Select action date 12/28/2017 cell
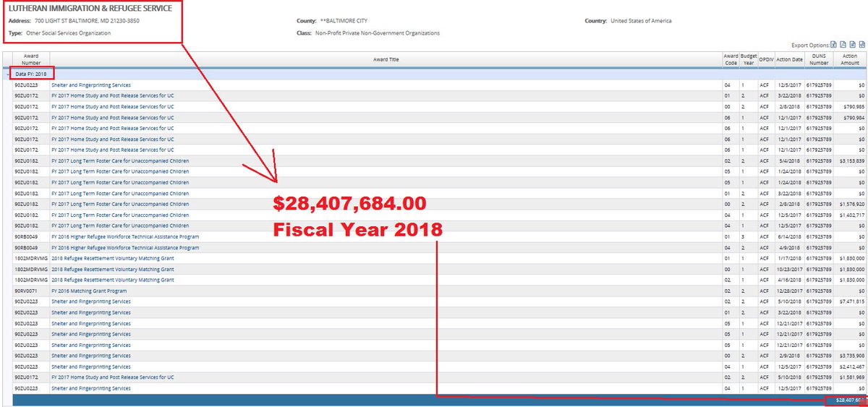 [x=789, y=291]
